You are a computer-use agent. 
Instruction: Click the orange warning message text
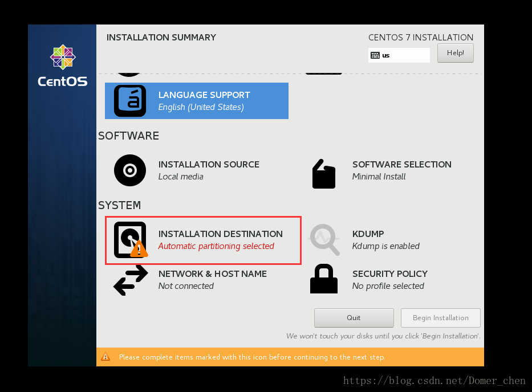click(x=252, y=357)
